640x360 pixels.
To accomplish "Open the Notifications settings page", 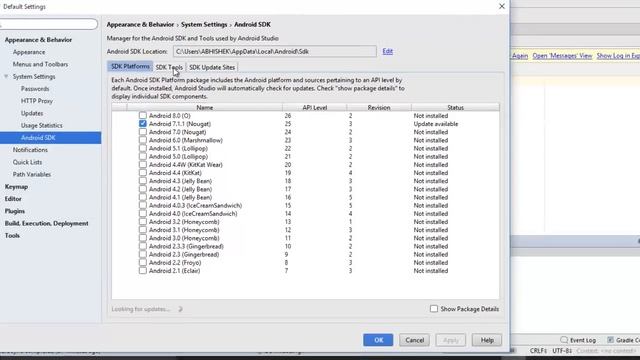I will pos(30,150).
